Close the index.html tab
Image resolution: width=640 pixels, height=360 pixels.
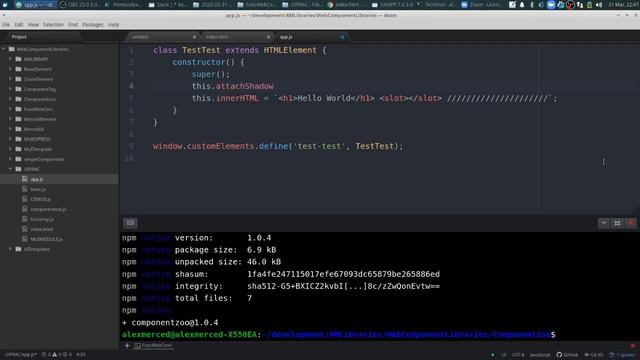pyautogui.click(x=268, y=37)
